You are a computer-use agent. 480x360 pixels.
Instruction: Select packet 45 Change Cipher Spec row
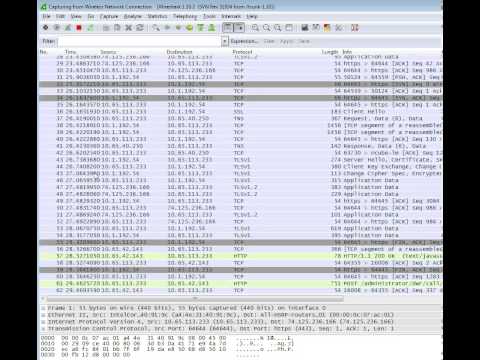pyautogui.click(x=241, y=173)
